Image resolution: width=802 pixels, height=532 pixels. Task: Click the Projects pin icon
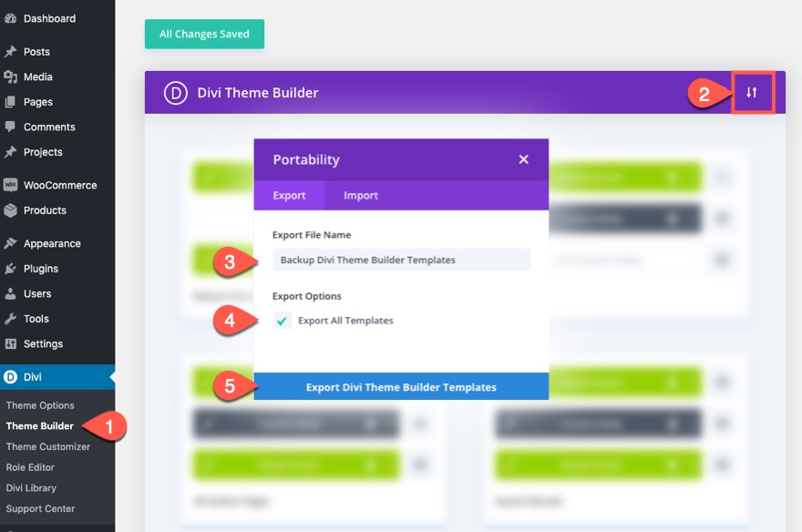tap(10, 152)
